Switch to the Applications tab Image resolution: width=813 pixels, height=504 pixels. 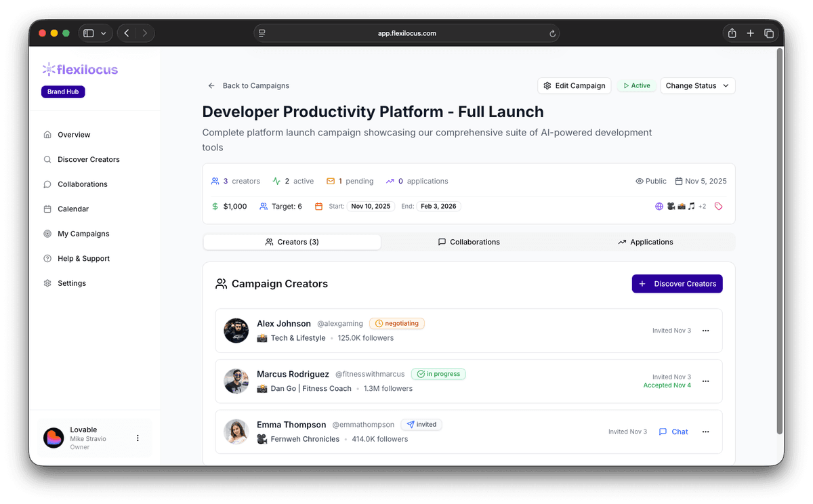[646, 241]
